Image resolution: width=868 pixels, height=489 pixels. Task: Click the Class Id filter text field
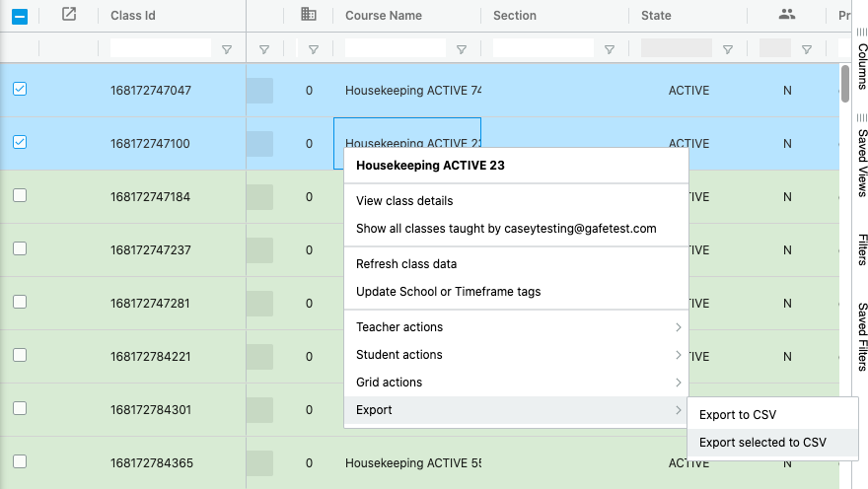click(160, 48)
